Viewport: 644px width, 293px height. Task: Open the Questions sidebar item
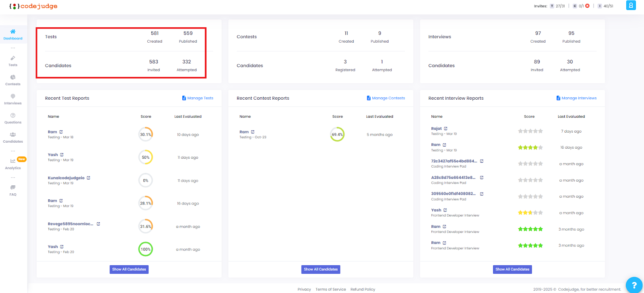[13, 119]
